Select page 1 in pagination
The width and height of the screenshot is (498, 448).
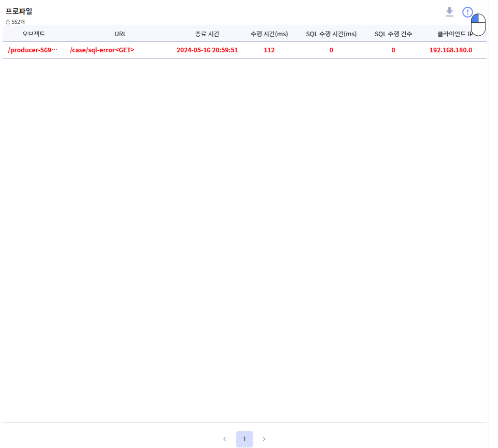coord(245,439)
